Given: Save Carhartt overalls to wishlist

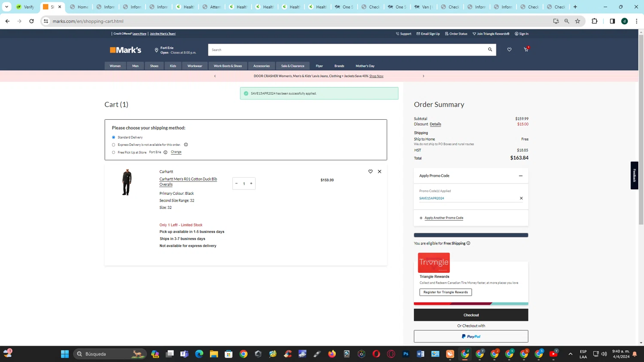Looking at the screenshot, I should click(371, 172).
